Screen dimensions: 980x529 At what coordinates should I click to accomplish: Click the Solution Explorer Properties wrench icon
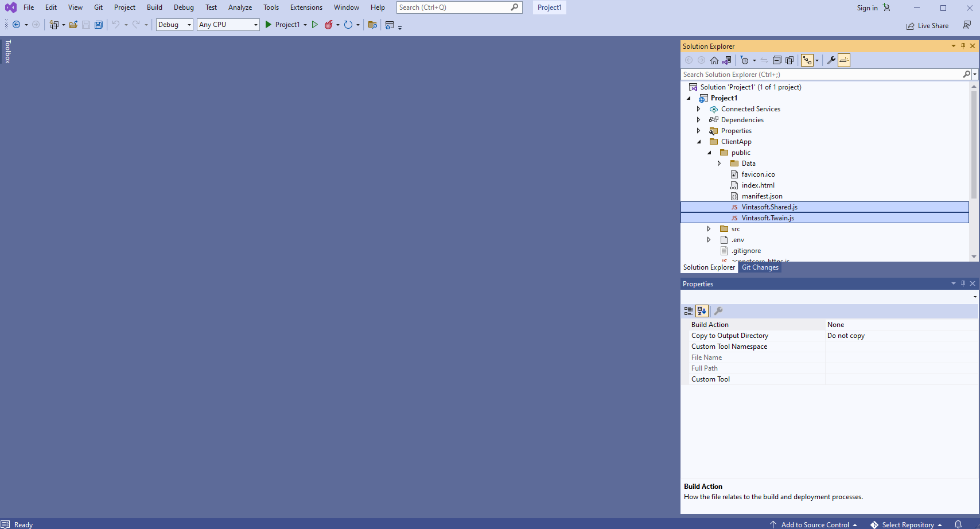point(831,60)
